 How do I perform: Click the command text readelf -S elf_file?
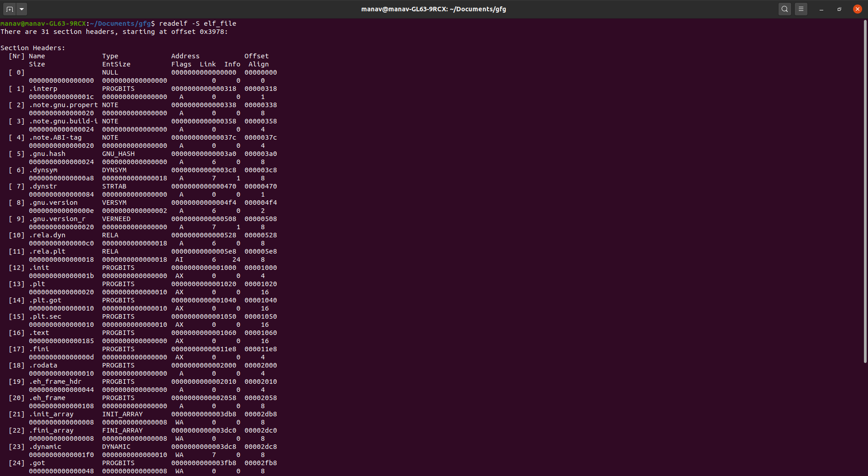pyautogui.click(x=198, y=24)
